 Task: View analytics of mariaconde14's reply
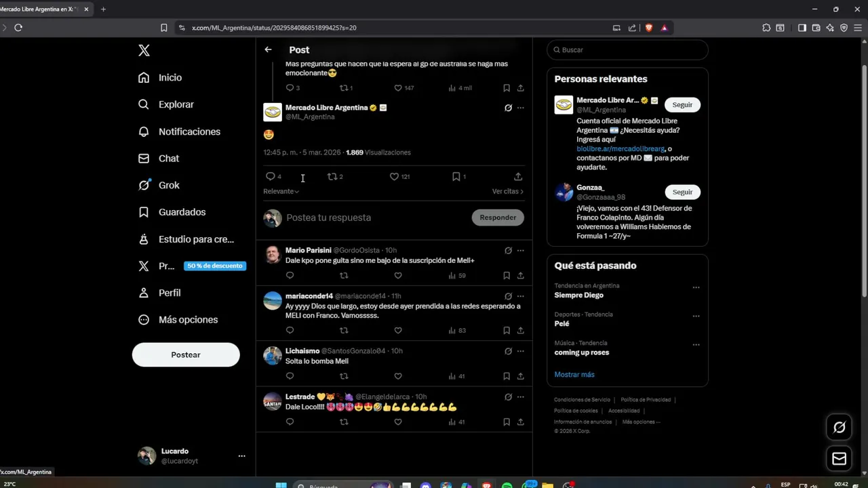pos(457,330)
